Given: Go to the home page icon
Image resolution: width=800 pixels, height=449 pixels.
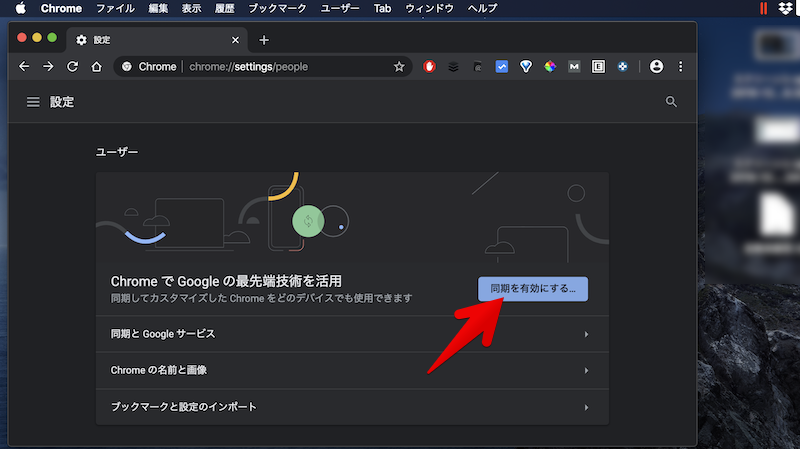Looking at the screenshot, I should (x=96, y=67).
